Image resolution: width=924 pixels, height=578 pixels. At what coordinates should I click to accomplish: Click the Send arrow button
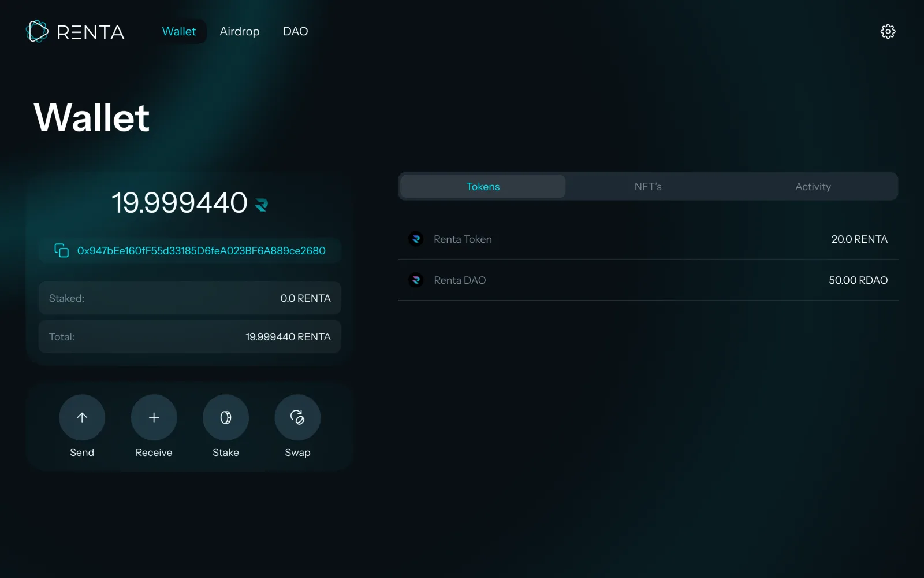click(x=82, y=417)
